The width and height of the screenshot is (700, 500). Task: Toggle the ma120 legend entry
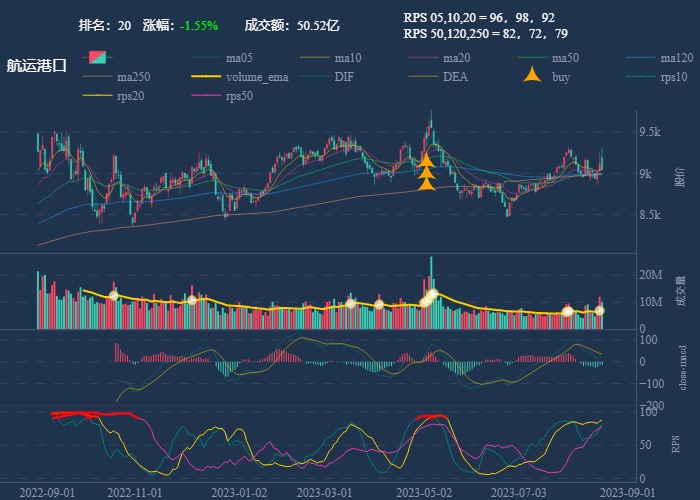pos(642,58)
